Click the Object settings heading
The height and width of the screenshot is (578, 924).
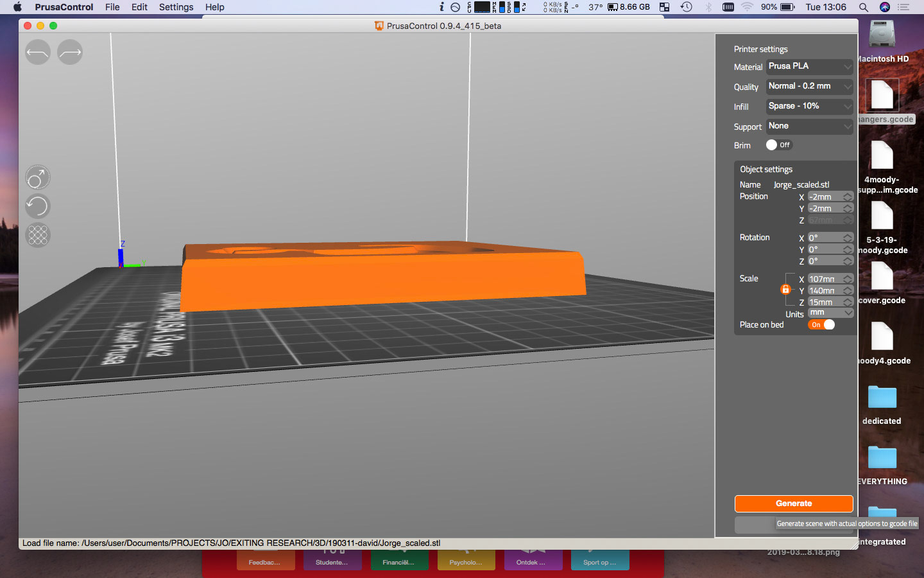click(x=766, y=170)
